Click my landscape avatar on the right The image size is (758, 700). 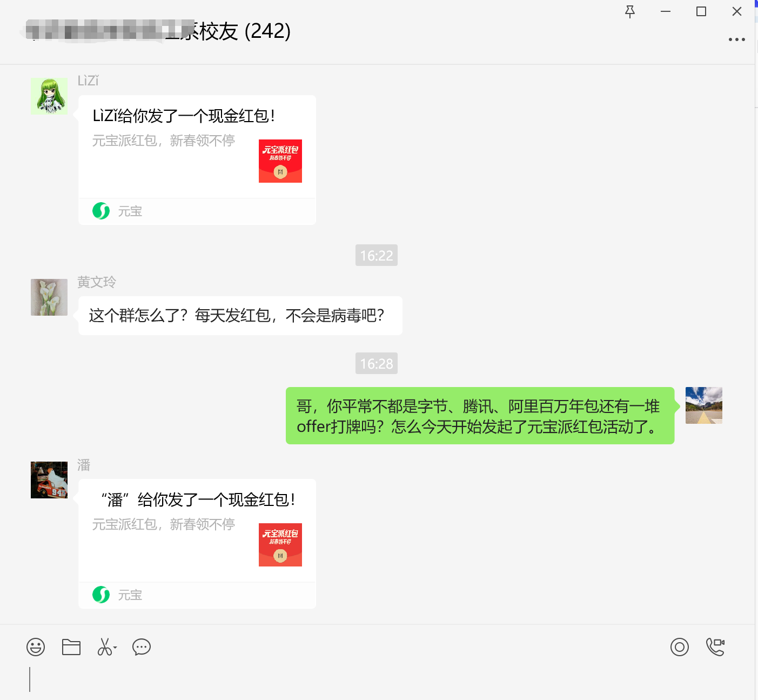tap(704, 405)
